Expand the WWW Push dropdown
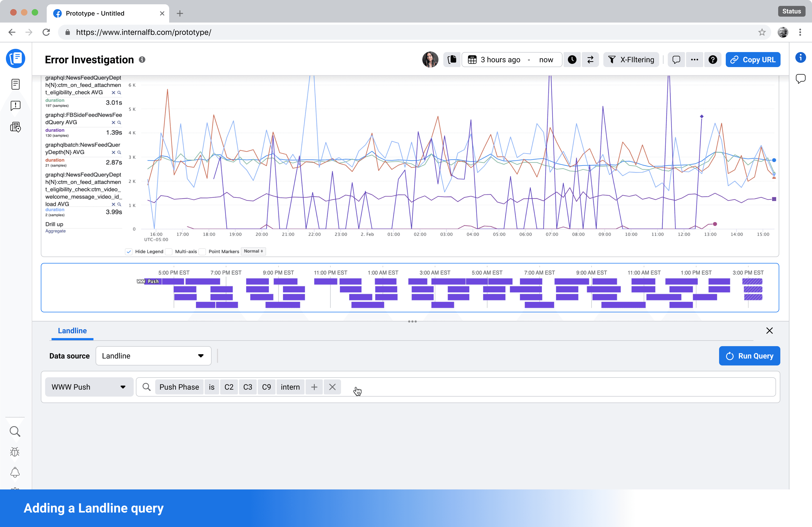The width and height of the screenshot is (812, 527). point(89,387)
